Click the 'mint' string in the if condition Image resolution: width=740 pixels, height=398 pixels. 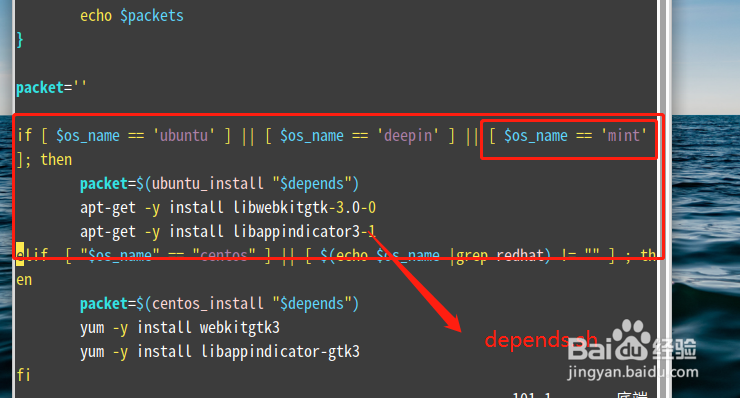point(623,136)
